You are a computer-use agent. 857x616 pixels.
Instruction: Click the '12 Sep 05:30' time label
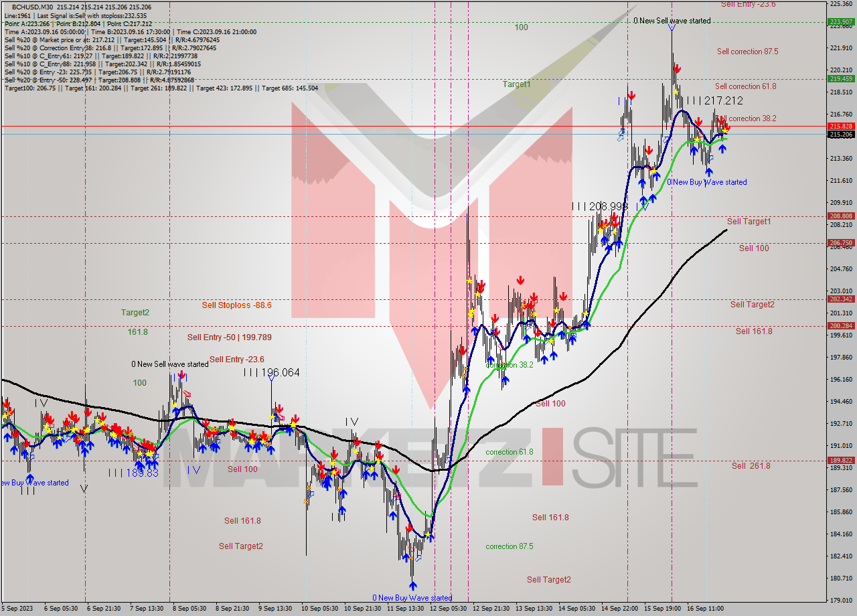click(448, 609)
